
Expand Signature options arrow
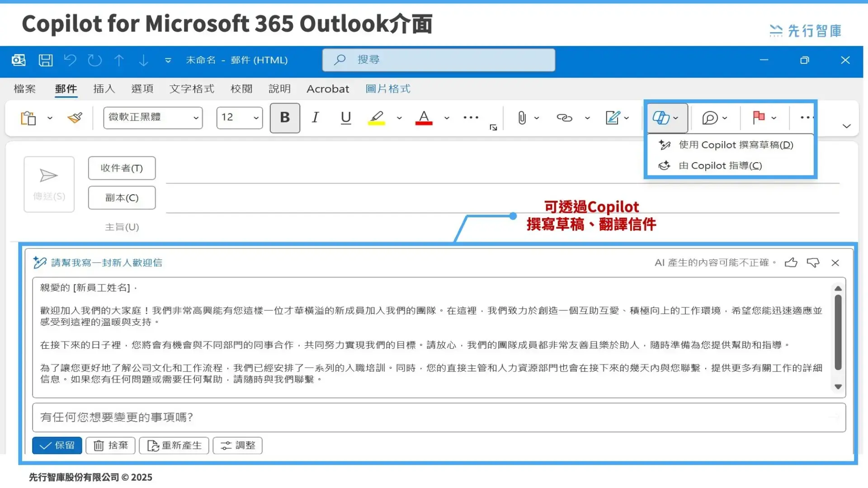tap(627, 118)
